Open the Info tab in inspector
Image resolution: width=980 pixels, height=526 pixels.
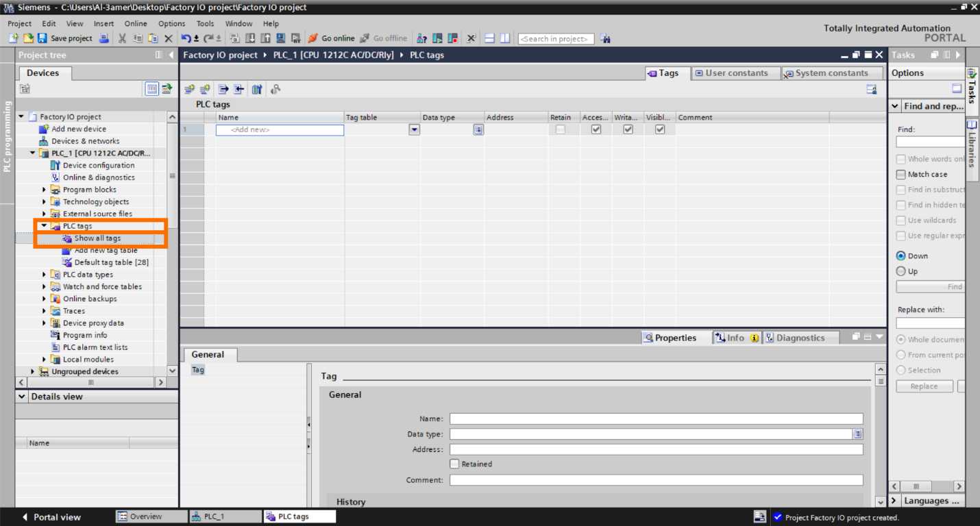(736, 338)
